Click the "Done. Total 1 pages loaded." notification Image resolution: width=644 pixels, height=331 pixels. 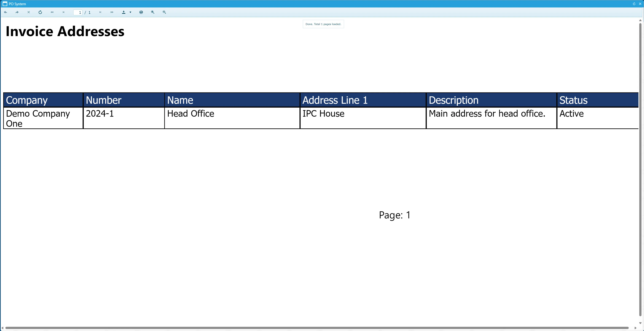(x=323, y=24)
